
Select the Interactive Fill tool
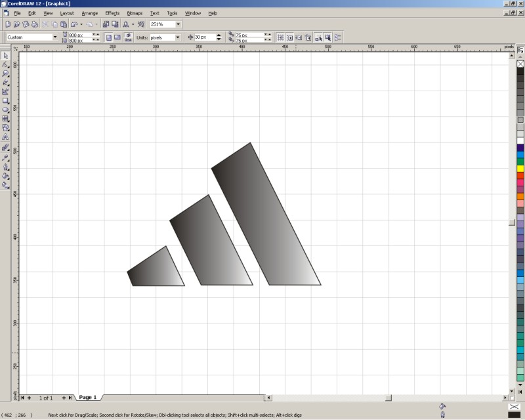pos(5,185)
